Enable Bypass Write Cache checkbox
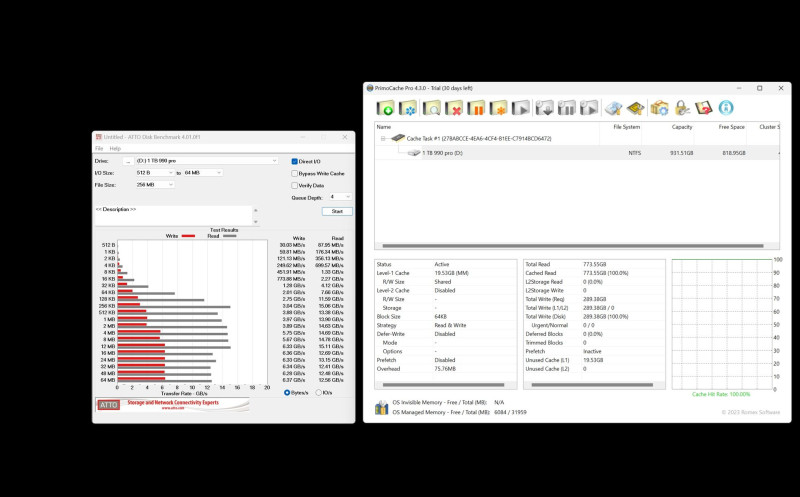The width and height of the screenshot is (800, 497). click(x=294, y=173)
